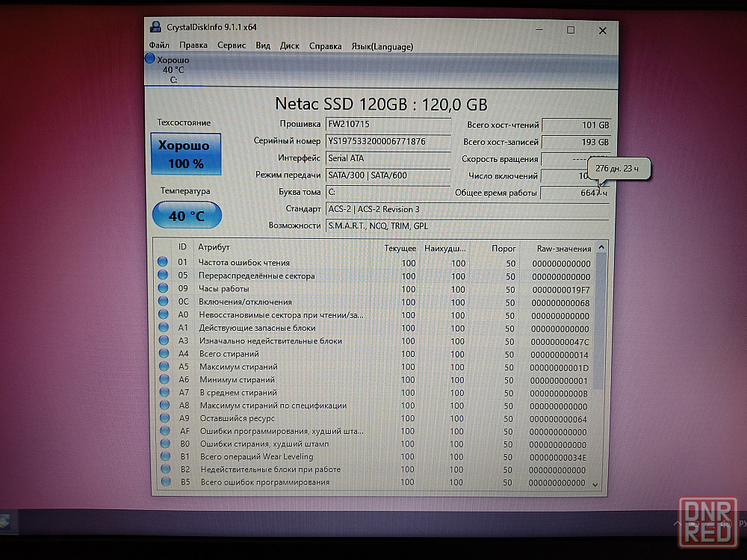Click the status circle for attribute B5
Image resolution: width=747 pixels, height=560 pixels.
point(166,482)
